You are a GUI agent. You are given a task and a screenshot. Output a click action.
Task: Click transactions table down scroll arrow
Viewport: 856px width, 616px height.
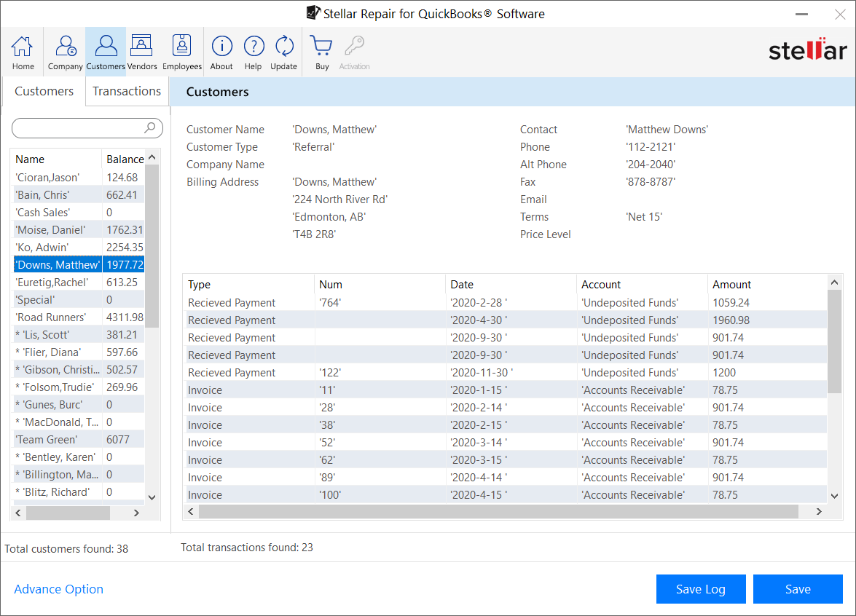pyautogui.click(x=834, y=496)
